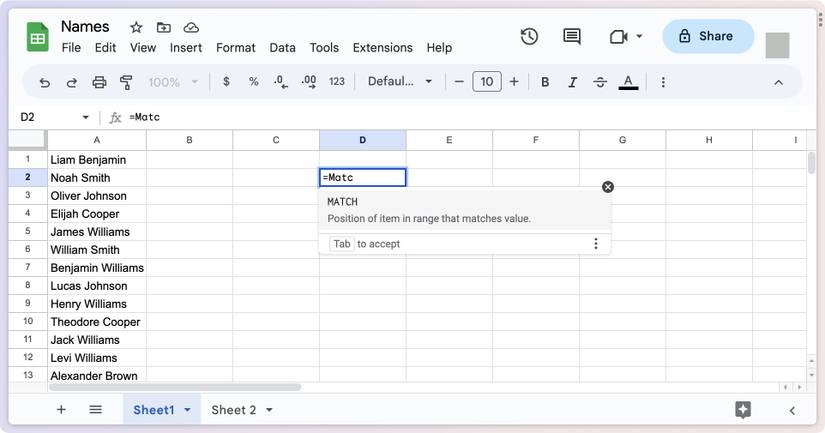This screenshot has height=433, width=825.
Task: Open version history clock icon
Action: pos(529,36)
